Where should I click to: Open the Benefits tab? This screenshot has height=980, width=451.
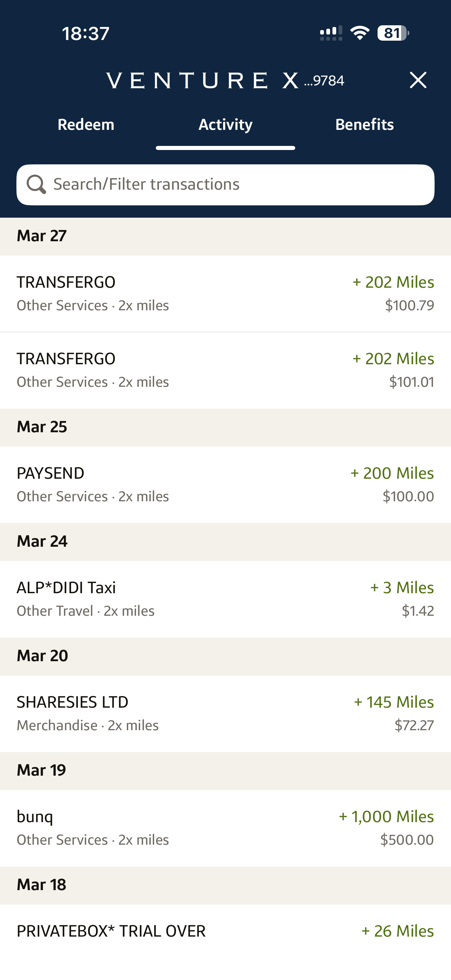click(364, 125)
